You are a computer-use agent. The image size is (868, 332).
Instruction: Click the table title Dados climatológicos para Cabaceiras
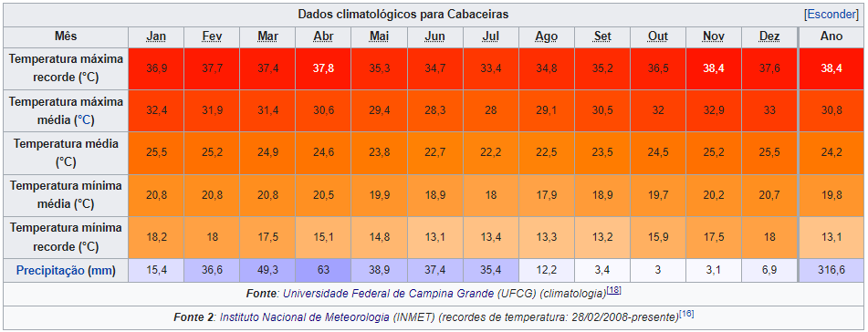pyautogui.click(x=403, y=15)
